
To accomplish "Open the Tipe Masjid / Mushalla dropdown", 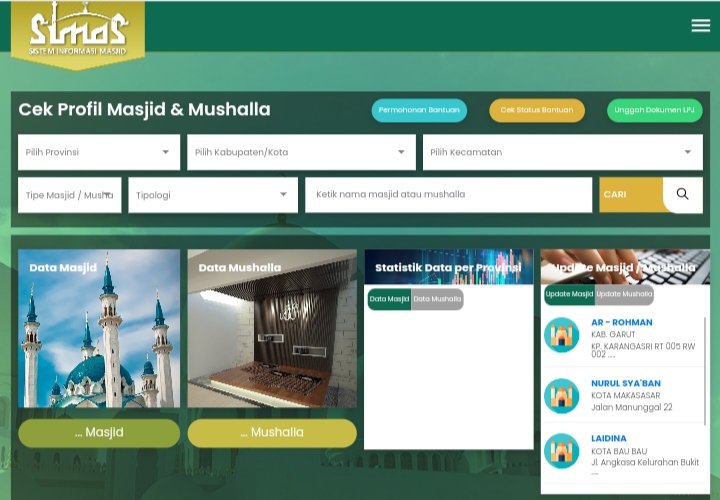I will pos(69,195).
